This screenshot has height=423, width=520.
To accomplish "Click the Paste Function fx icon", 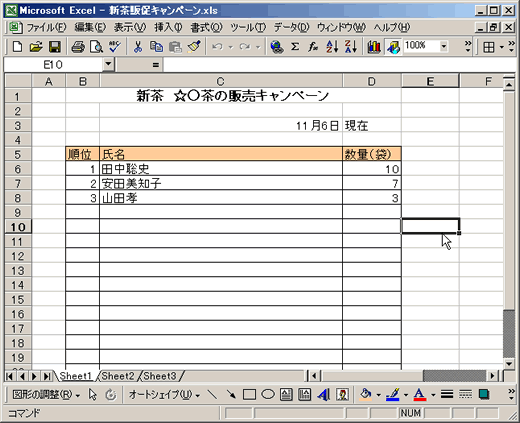I will tap(313, 47).
